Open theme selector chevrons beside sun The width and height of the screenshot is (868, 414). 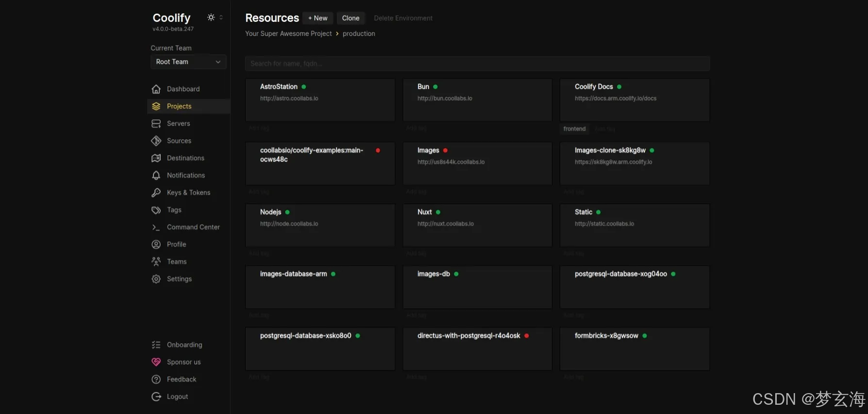[221, 17]
